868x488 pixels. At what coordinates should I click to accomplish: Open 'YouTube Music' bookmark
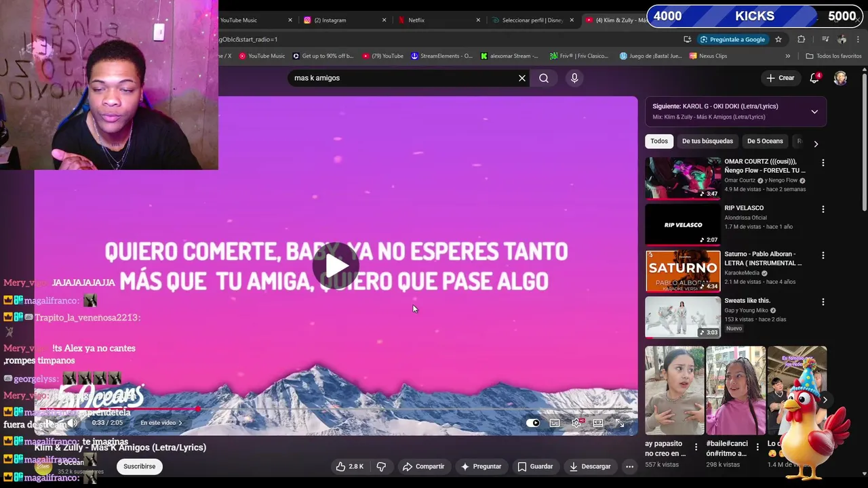262,56
